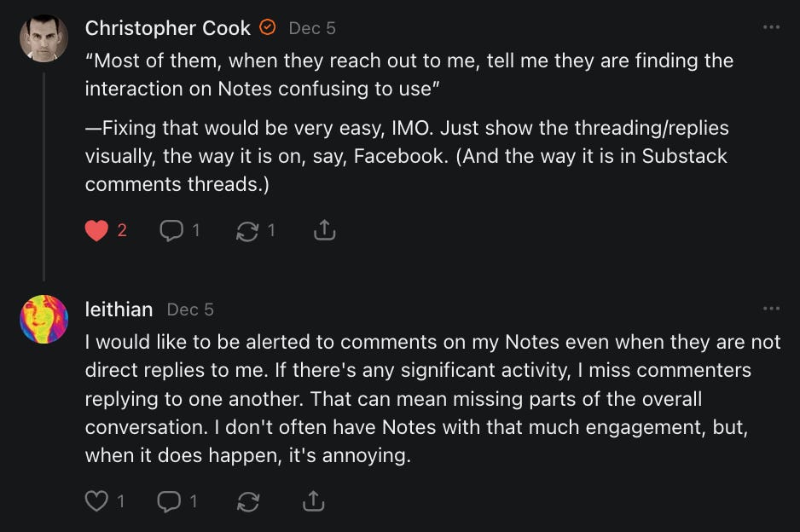
Task: Open Christopher Cook's profile name link
Action: [x=167, y=28]
